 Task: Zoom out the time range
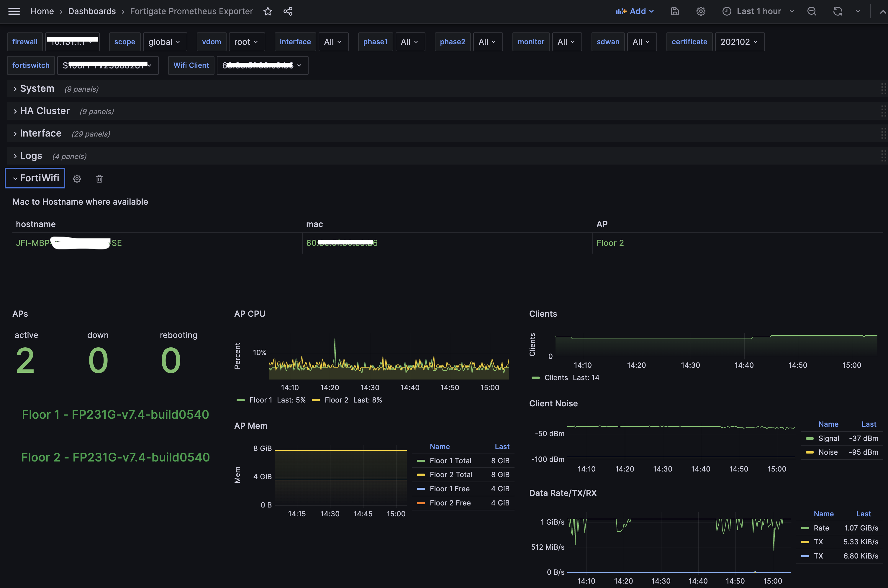click(812, 11)
